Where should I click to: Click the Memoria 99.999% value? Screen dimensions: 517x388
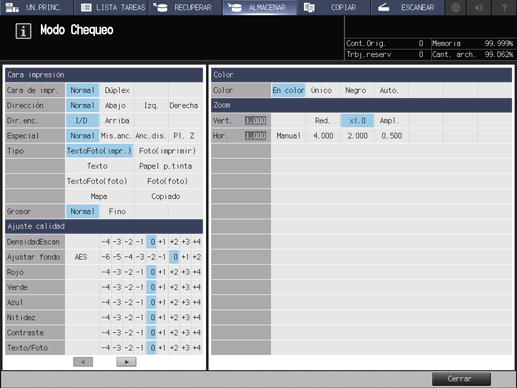(499, 43)
